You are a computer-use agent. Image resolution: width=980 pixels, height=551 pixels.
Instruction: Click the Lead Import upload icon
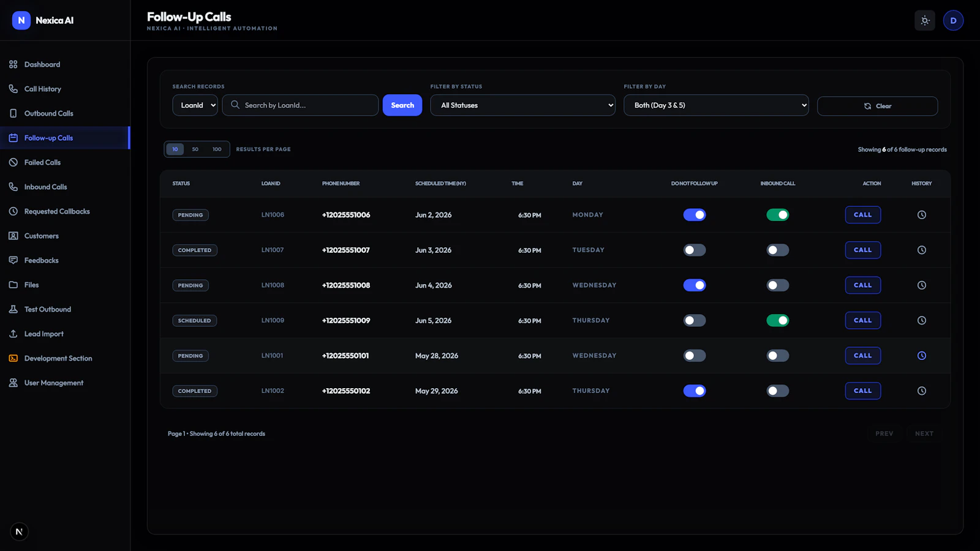13,334
